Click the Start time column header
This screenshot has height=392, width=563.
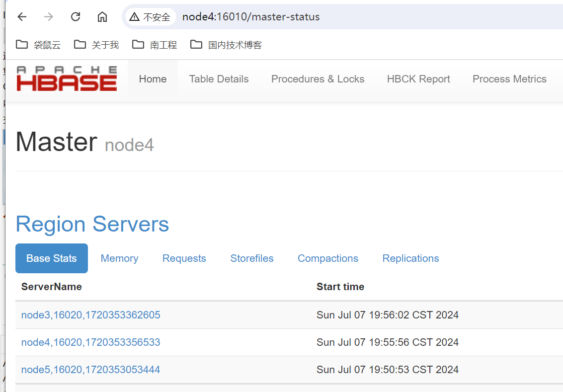pyautogui.click(x=340, y=287)
